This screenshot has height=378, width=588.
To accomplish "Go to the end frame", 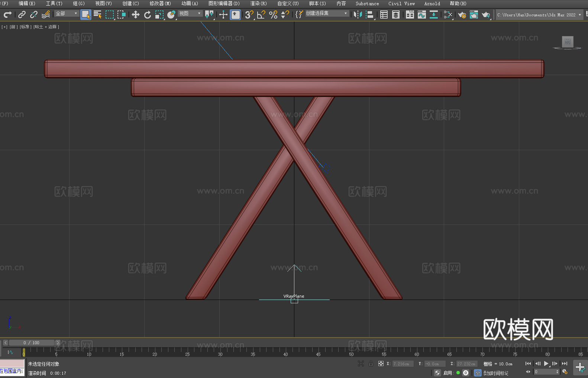I will click(x=565, y=364).
